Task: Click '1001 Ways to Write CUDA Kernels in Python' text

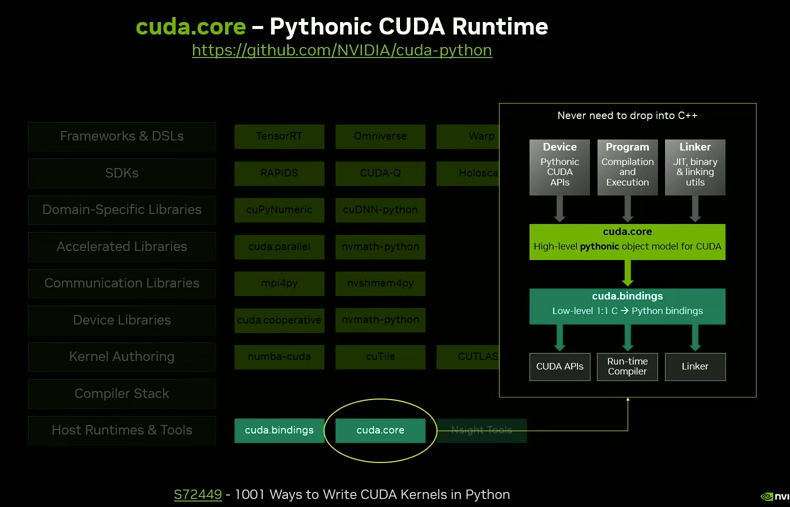Action: (372, 494)
